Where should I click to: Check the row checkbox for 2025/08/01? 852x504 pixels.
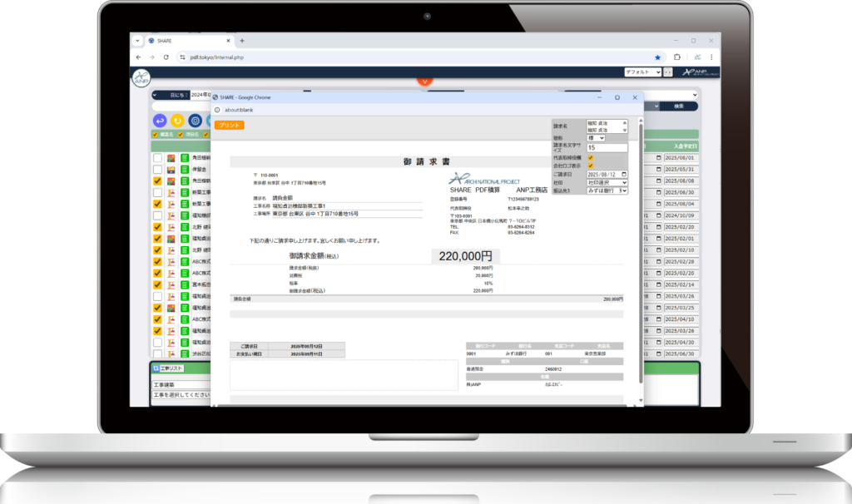coord(157,158)
